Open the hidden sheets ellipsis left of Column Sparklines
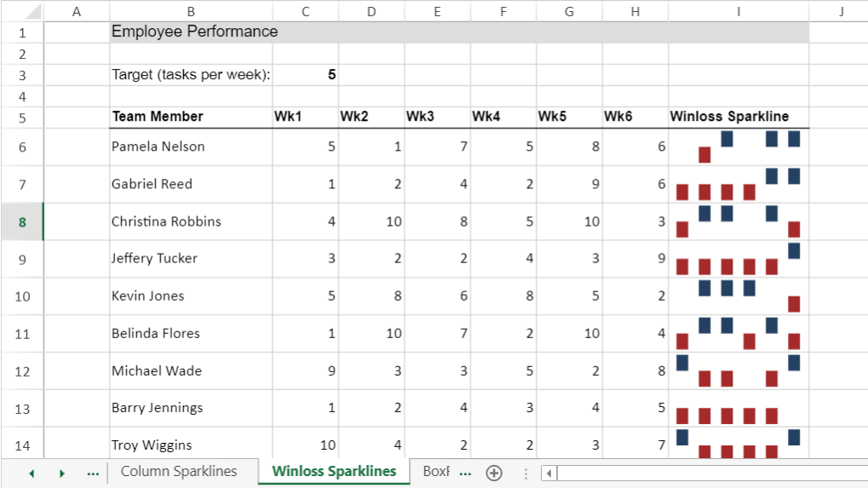This screenshot has height=488, width=868. click(x=93, y=473)
